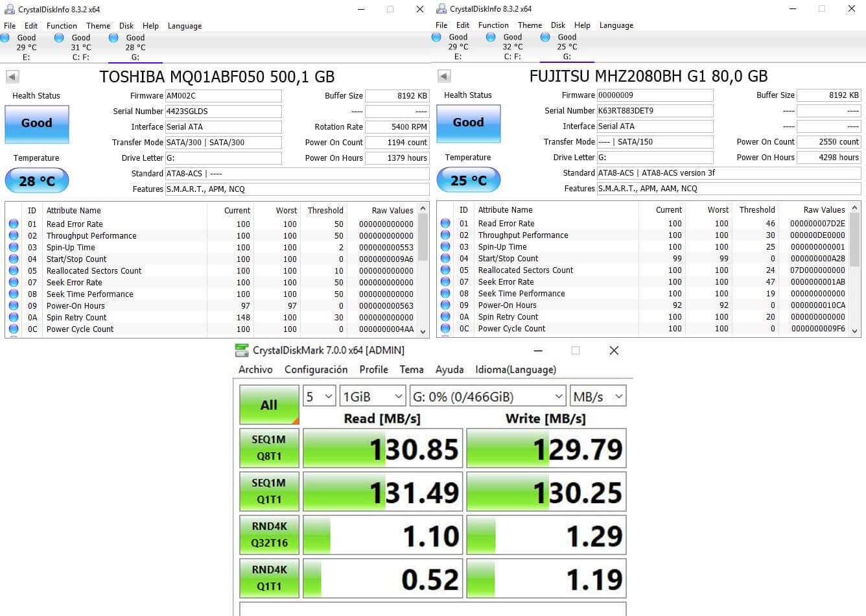This screenshot has height=616, width=866.
Task: Click left CrystalDiskInfo title bar app icon
Action: point(10,9)
